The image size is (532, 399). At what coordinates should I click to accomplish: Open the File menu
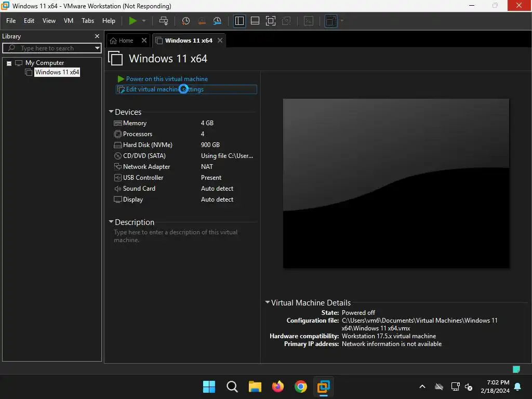(x=11, y=21)
